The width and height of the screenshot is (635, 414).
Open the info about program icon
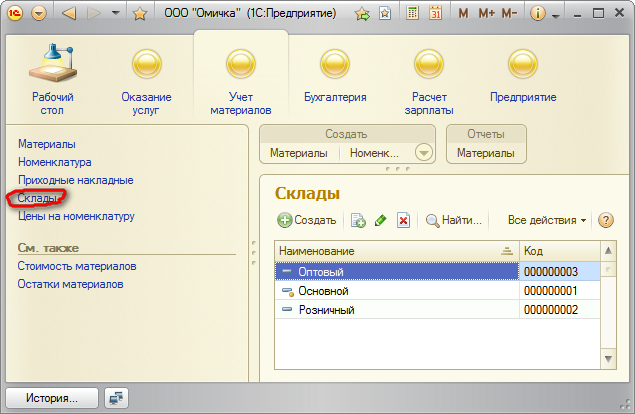[538, 14]
